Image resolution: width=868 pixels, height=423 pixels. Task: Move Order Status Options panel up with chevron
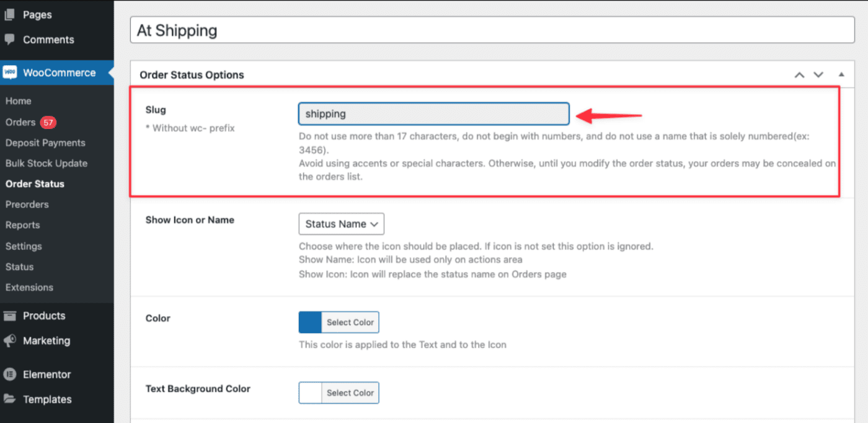tap(799, 74)
